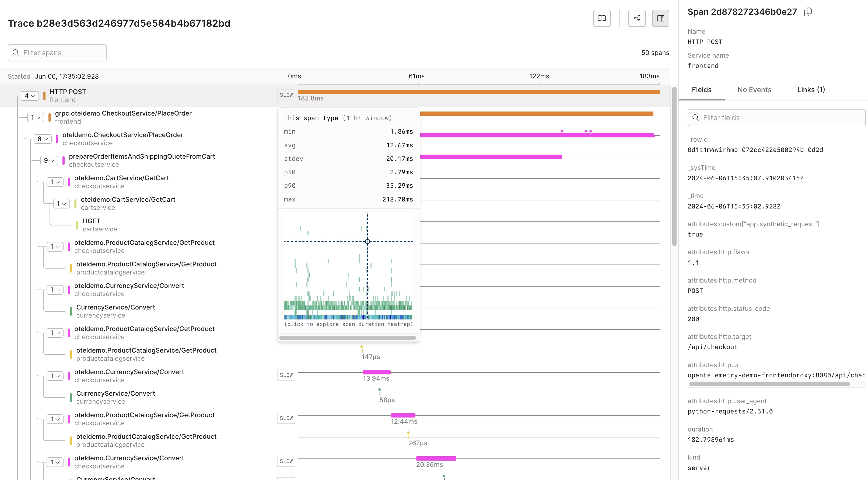Screen dimensions: 868x480
Task: Click the 20.36ms magenta span bar
Action: tap(436, 458)
